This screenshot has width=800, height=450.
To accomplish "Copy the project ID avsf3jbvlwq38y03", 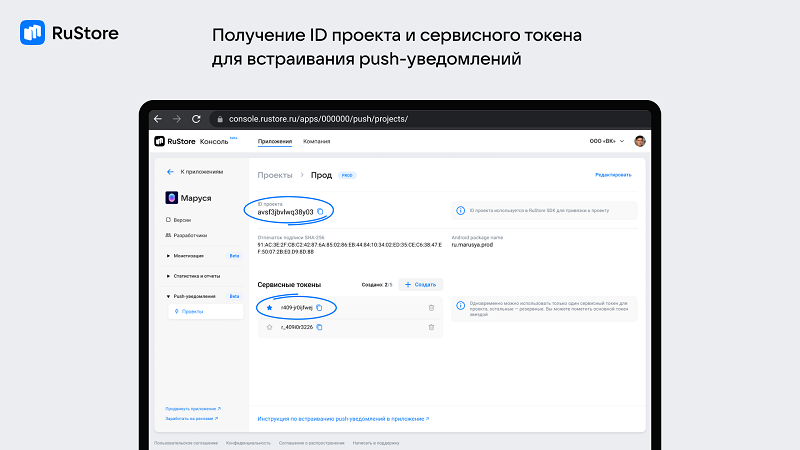I will (320, 212).
